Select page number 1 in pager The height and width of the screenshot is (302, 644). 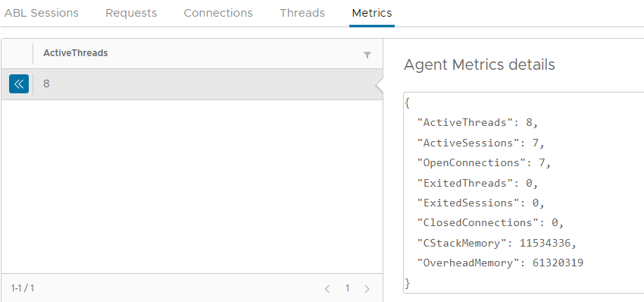pyautogui.click(x=348, y=288)
